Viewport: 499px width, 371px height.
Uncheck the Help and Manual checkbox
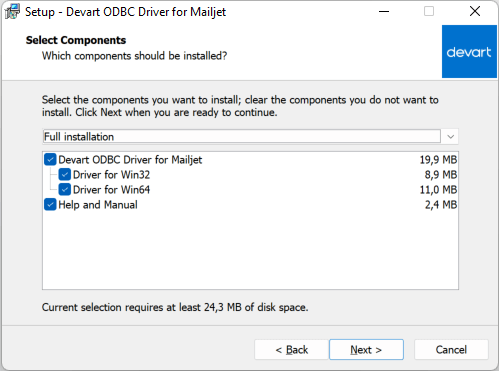50,204
